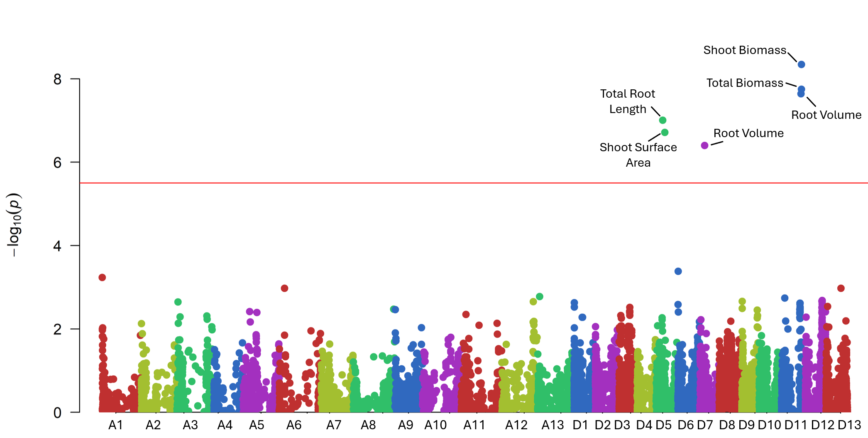Click the y-axis title −log10(p)

pos(14,225)
